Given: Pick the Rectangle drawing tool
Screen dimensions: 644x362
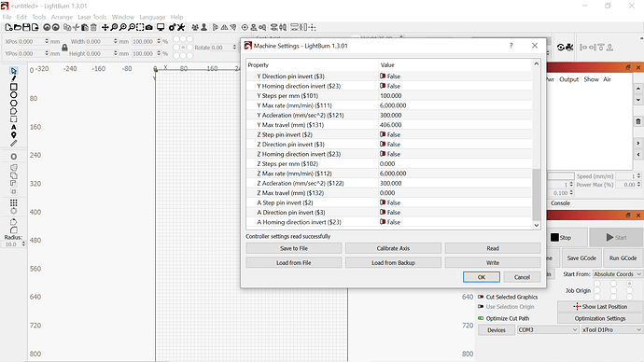Looking at the screenshot, I should pyautogui.click(x=14, y=87).
